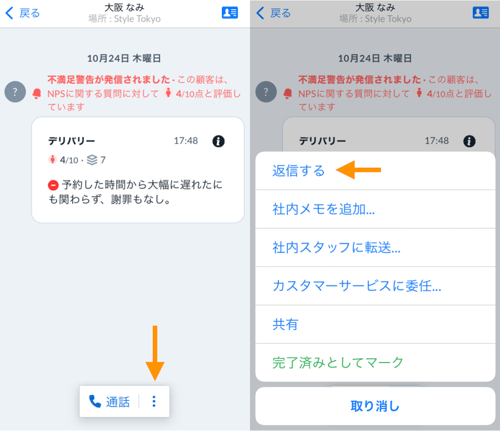Click the red bell alert icon on left
The height and width of the screenshot is (431, 500).
point(37,94)
